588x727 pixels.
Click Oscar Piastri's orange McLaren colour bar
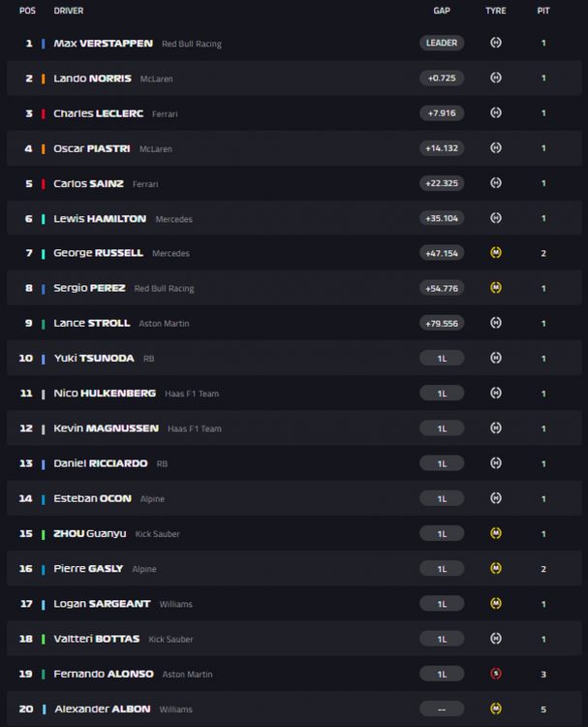click(x=43, y=149)
